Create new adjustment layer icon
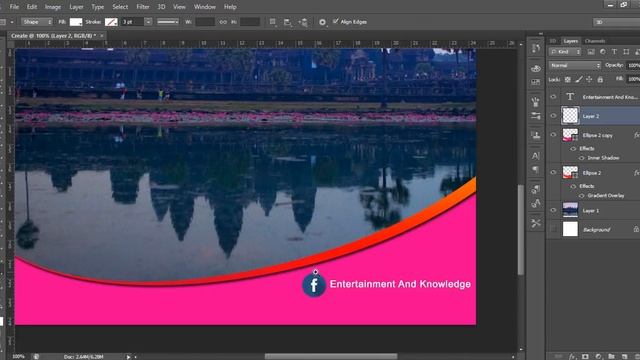640x360 pixels. [x=598, y=356]
